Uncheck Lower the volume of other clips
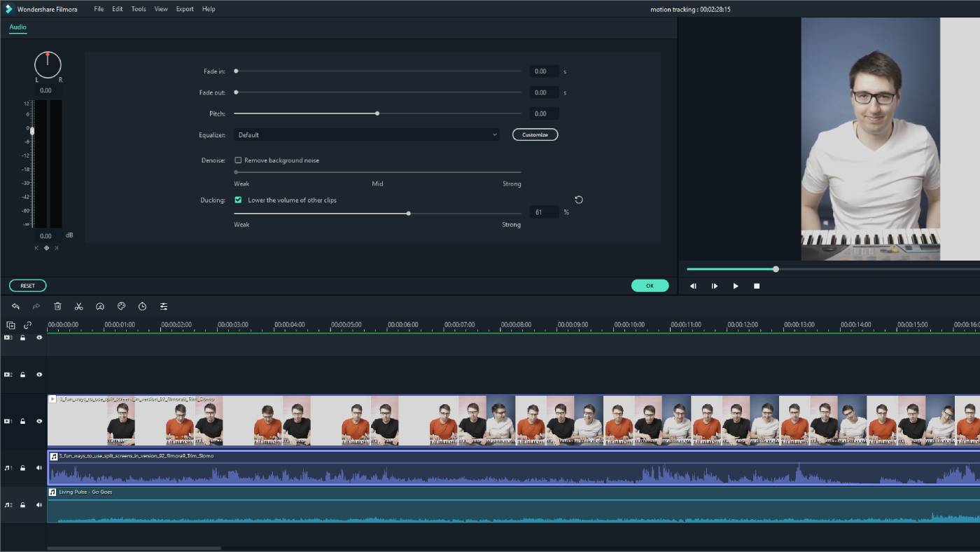This screenshot has height=552, width=980. coord(238,200)
